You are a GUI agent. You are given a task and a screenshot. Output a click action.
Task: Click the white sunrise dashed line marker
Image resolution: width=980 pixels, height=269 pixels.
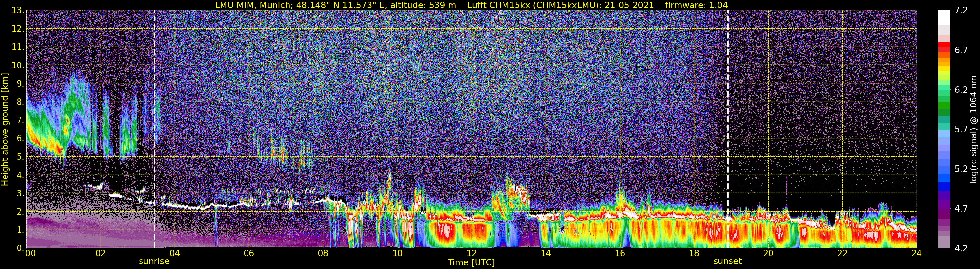point(154,129)
